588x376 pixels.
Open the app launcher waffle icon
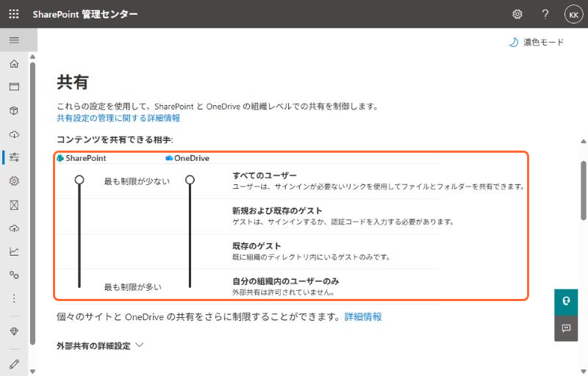click(14, 14)
